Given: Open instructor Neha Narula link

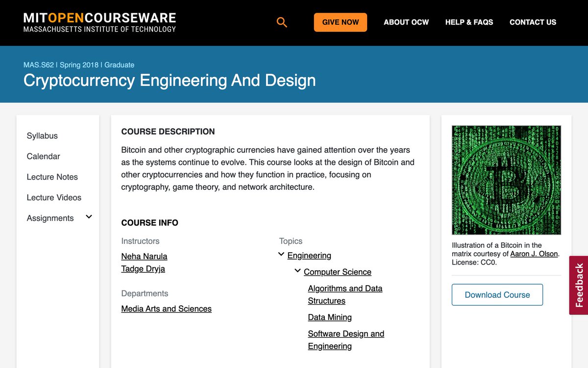Looking at the screenshot, I should (144, 256).
